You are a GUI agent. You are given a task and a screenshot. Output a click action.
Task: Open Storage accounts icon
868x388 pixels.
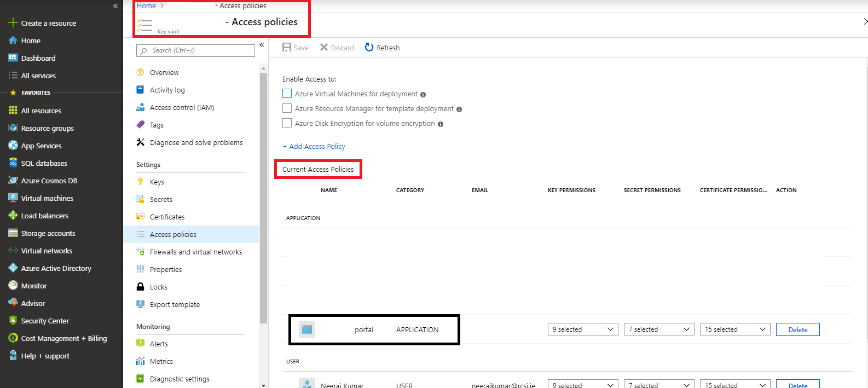click(x=13, y=233)
